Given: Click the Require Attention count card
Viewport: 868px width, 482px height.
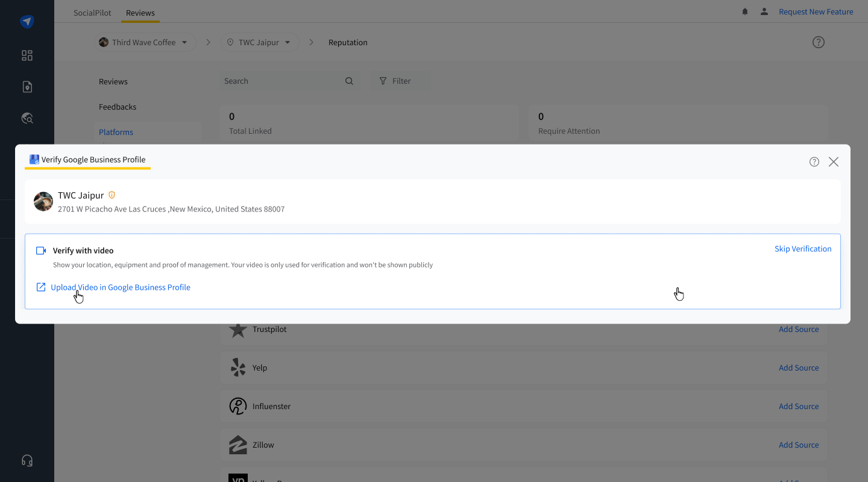Looking at the screenshot, I should click(x=679, y=124).
